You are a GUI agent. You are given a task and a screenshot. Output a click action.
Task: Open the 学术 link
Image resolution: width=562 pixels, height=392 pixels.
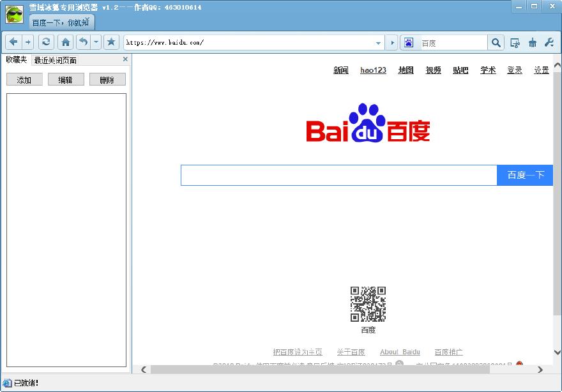(x=488, y=70)
